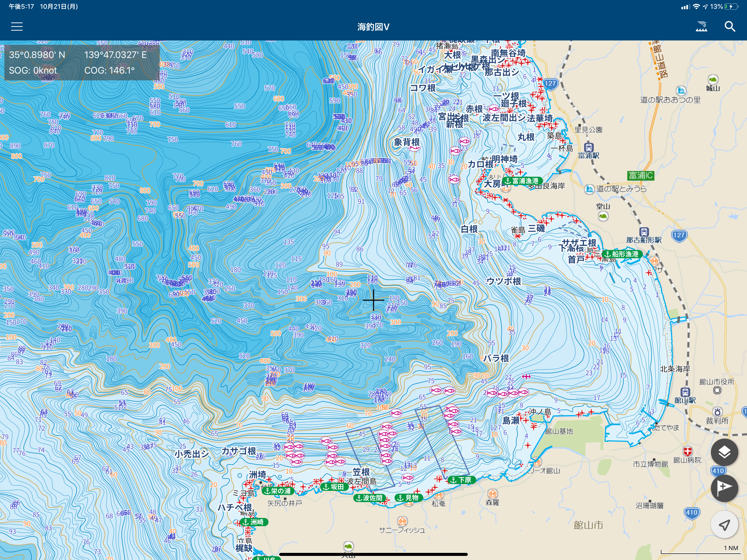
Task: Tap the 明神埼 cape label
Action: (504, 159)
